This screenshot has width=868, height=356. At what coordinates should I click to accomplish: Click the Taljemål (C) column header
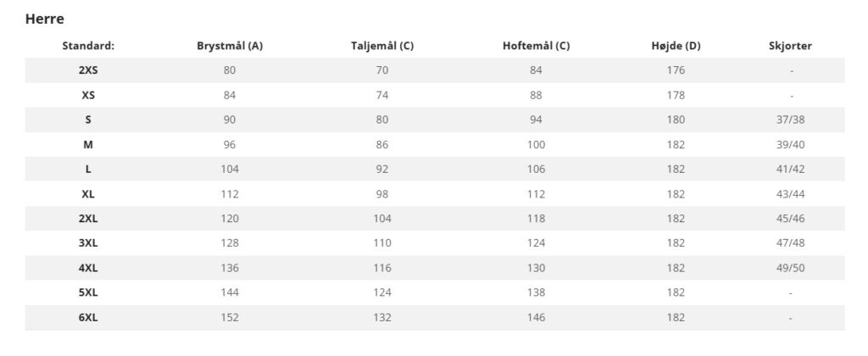[x=382, y=46]
